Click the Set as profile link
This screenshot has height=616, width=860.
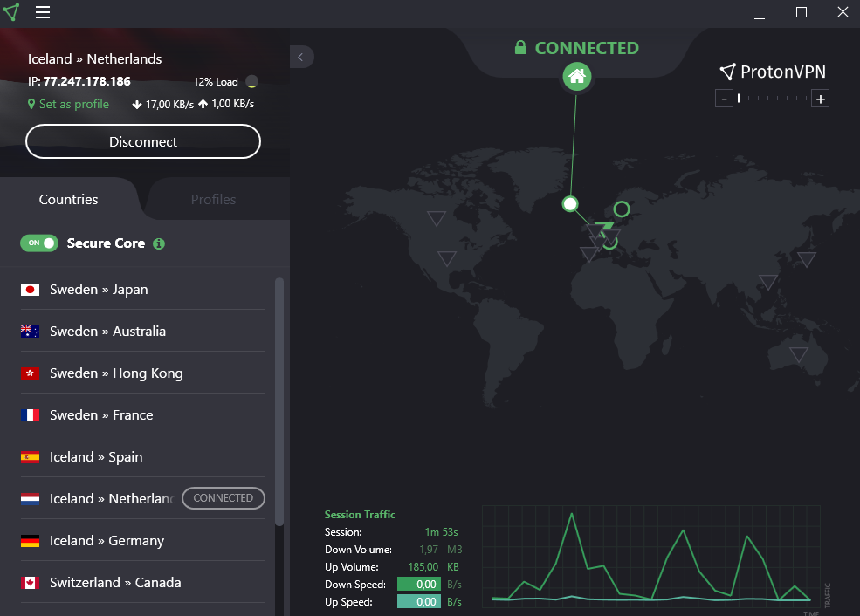click(x=69, y=104)
